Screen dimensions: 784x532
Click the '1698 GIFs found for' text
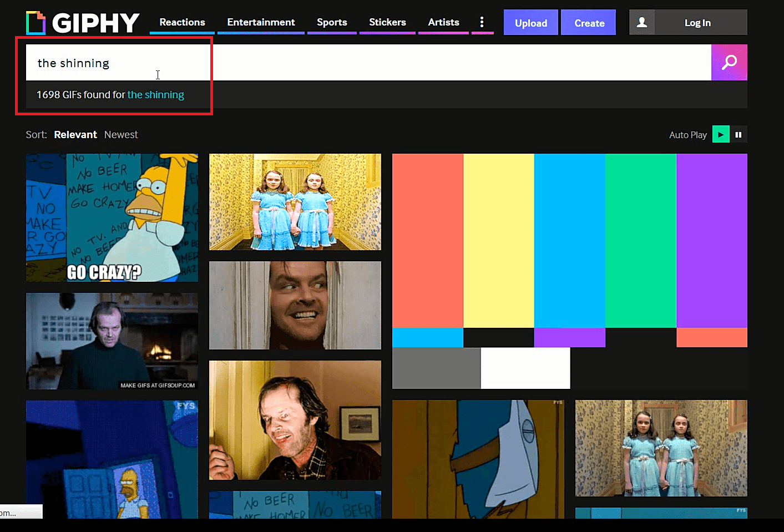pyautogui.click(x=81, y=95)
